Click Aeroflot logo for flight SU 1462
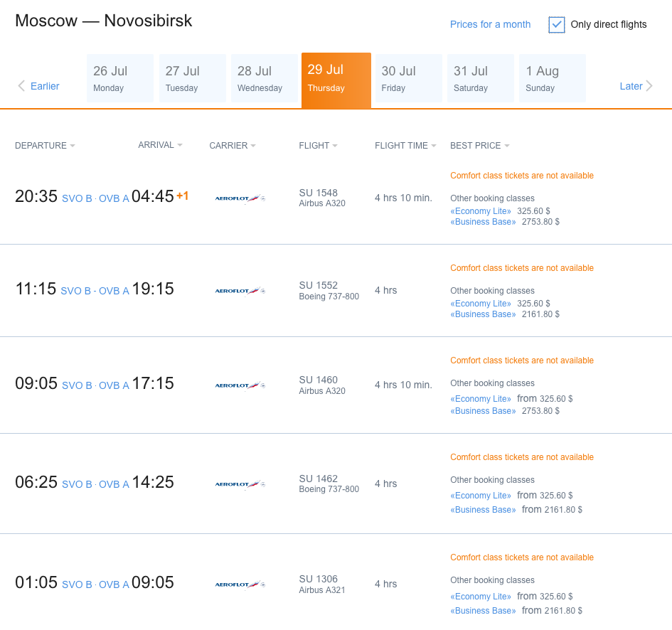The width and height of the screenshot is (672, 630). [x=240, y=484]
